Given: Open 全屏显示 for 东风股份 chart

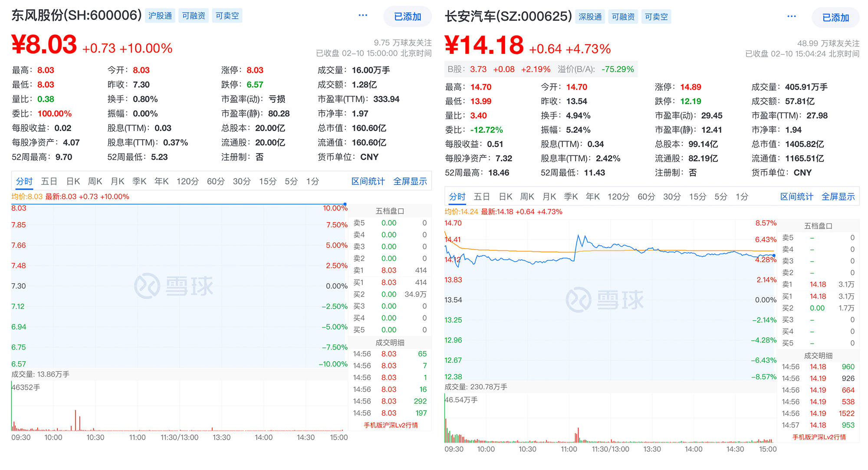Looking at the screenshot, I should [x=410, y=181].
